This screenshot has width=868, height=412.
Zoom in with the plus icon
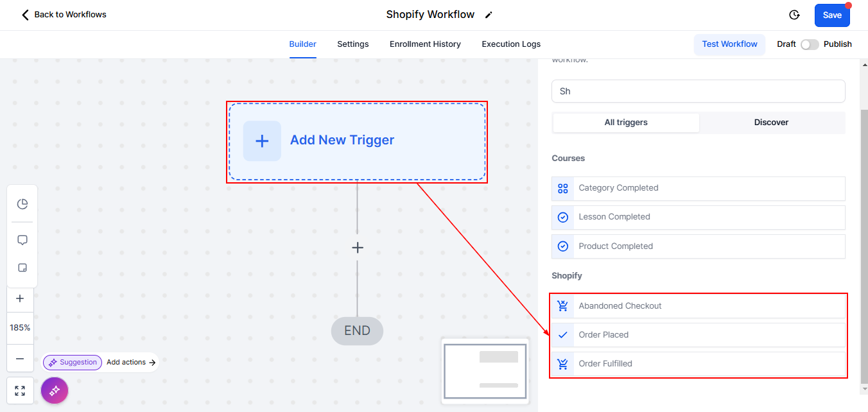pos(20,298)
